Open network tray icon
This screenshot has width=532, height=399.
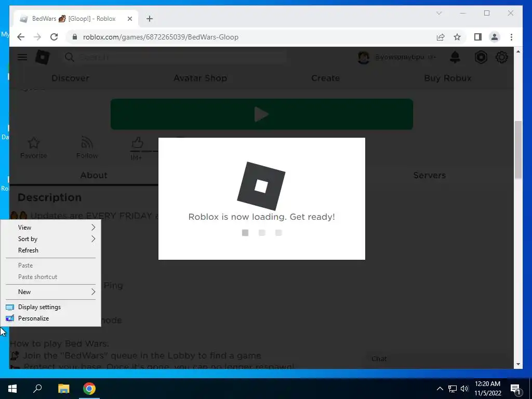[453, 389]
